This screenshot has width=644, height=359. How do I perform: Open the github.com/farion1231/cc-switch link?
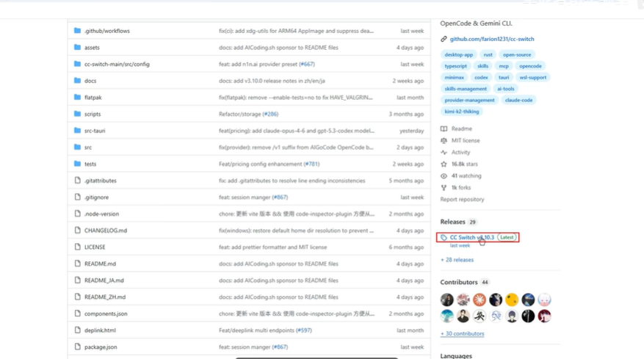pyautogui.click(x=491, y=39)
